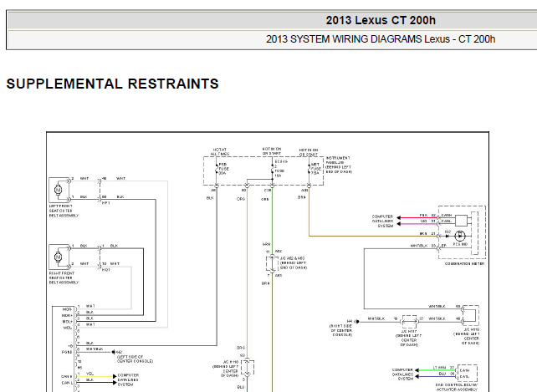Click the H41 ground symbol right of center console
The width and height of the screenshot is (537, 392).
point(357,322)
